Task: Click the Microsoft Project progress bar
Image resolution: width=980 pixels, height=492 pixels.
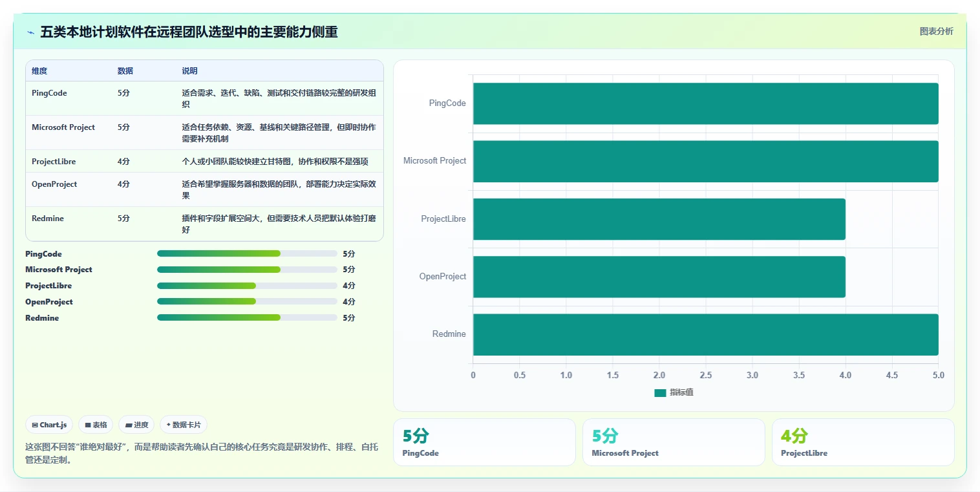Action: [247, 269]
